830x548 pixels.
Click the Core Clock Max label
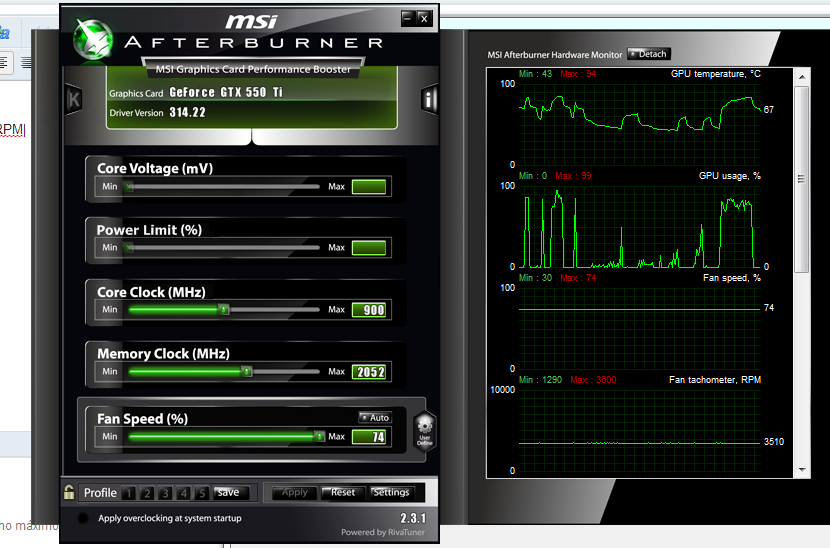[336, 310]
